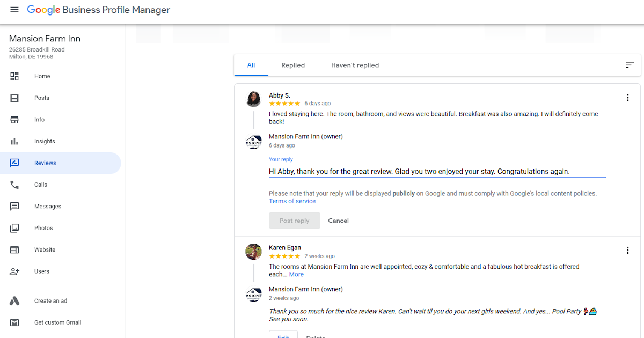Click Karen Egan five-star rating

[284, 256]
